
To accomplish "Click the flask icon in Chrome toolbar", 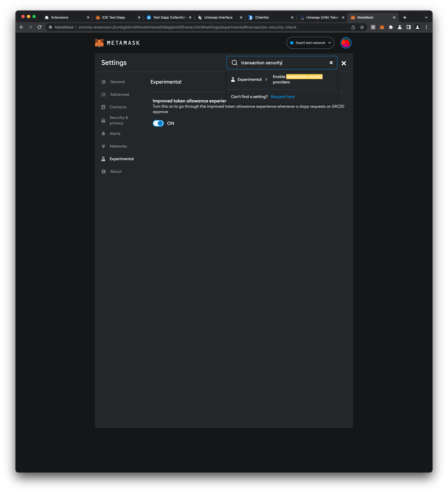I will 399,27.
